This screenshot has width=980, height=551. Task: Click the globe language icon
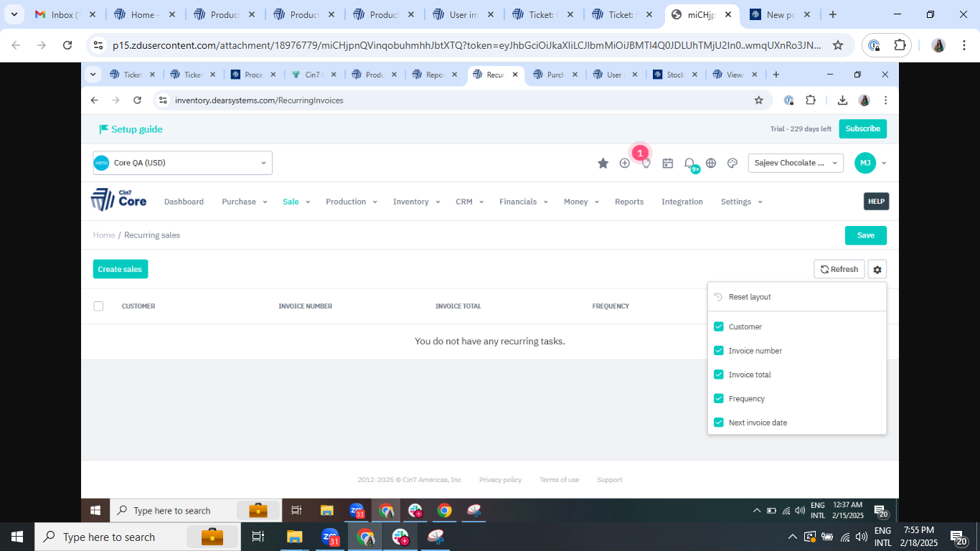tap(711, 164)
